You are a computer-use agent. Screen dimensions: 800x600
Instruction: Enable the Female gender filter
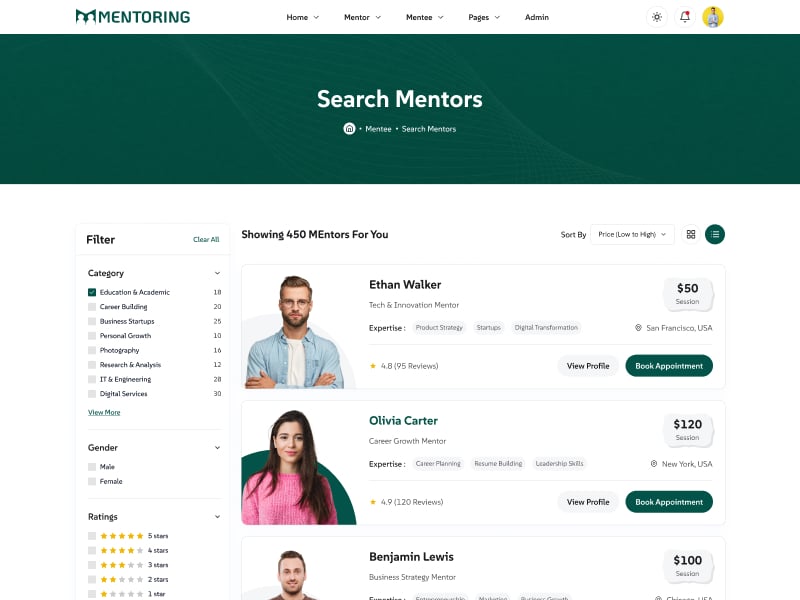(x=92, y=481)
